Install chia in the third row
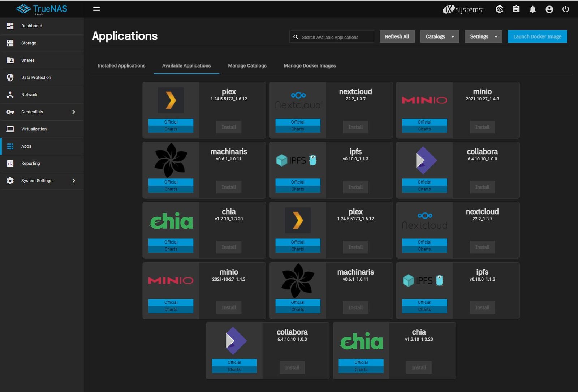 point(229,247)
